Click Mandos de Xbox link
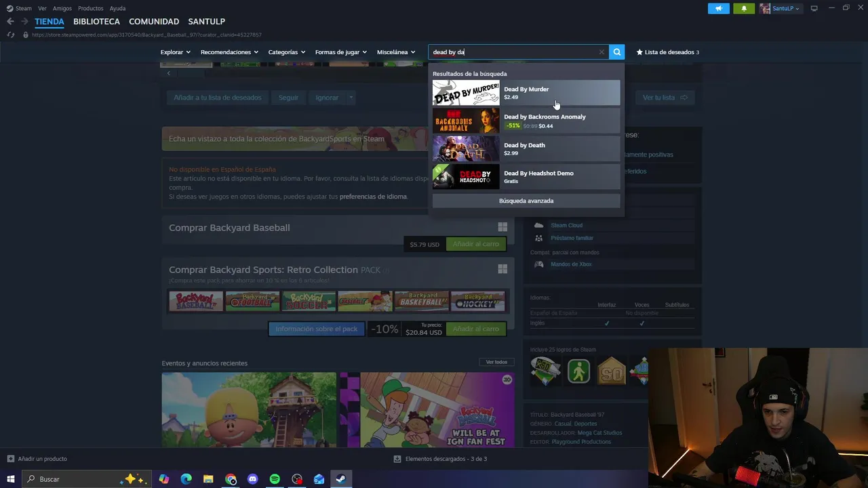 (571, 264)
